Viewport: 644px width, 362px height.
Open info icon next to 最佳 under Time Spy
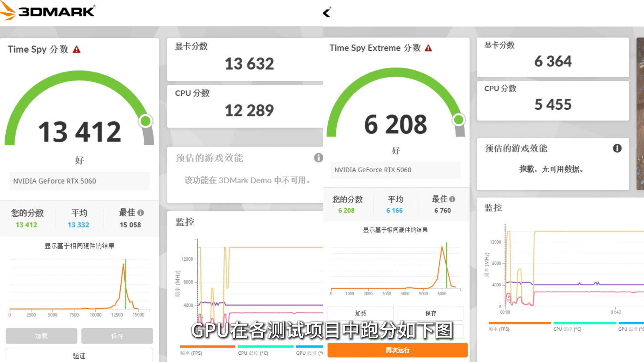(140, 212)
